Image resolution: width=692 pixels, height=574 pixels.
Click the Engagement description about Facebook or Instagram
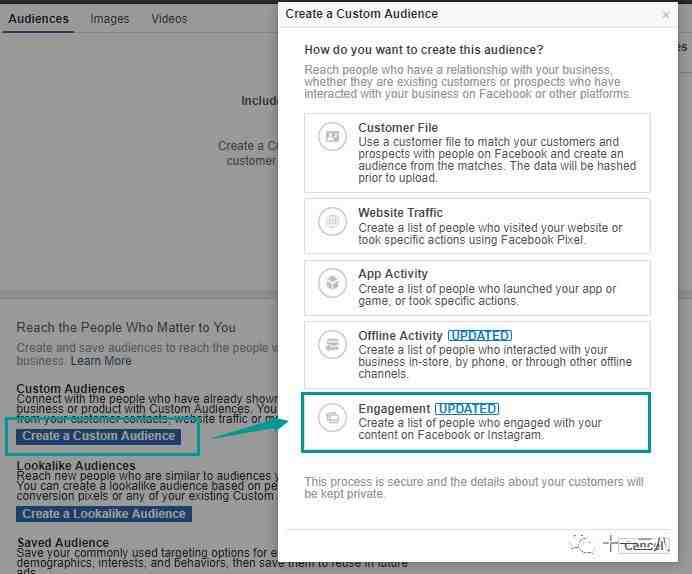(x=480, y=429)
